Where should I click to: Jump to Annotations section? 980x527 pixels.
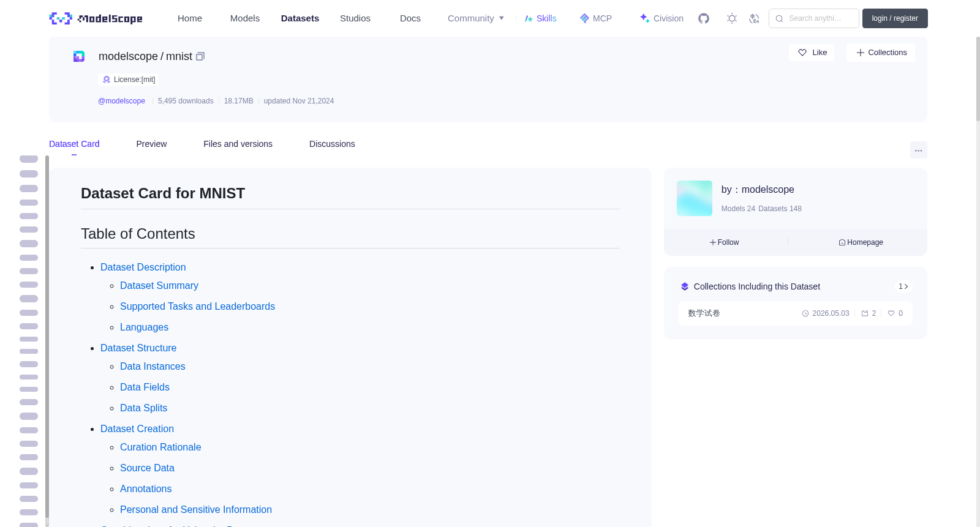146,488
